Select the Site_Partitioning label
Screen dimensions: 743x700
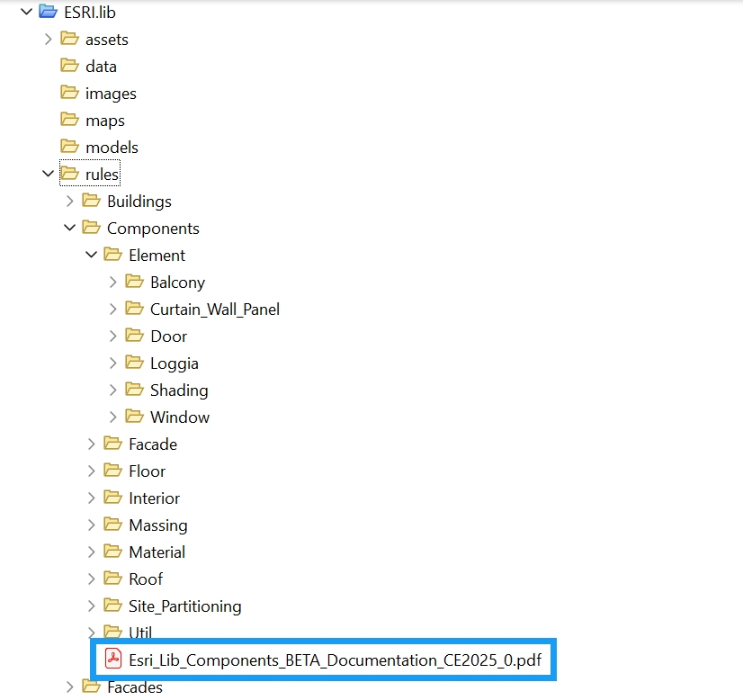(184, 606)
